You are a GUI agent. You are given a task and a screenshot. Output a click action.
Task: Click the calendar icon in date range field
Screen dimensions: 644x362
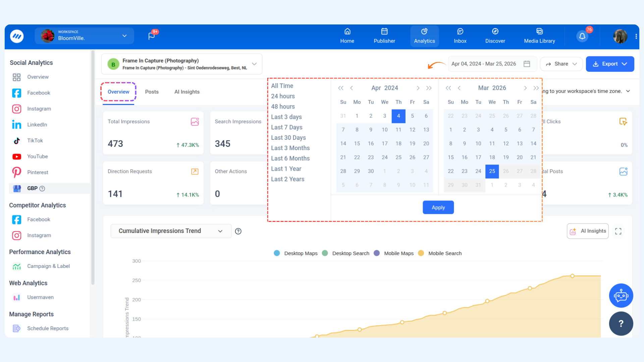tap(527, 64)
